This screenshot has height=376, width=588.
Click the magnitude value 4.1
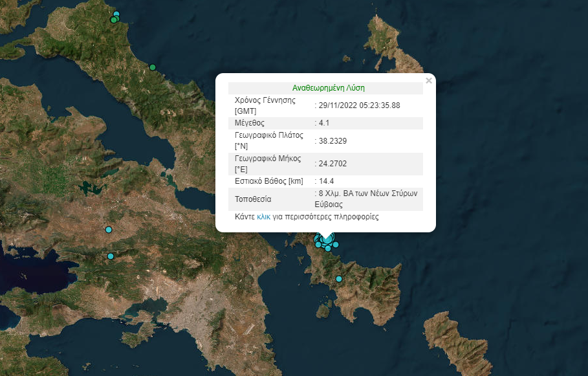[323, 123]
